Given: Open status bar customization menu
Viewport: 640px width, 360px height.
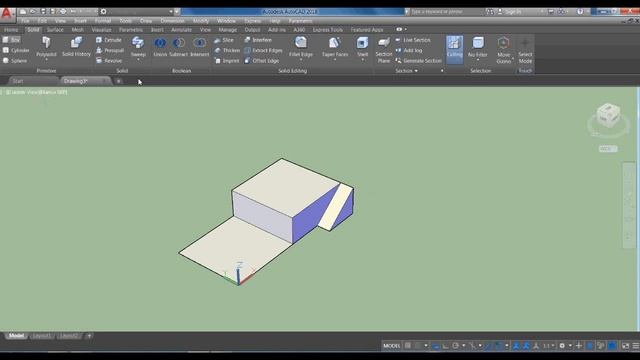Looking at the screenshot, I should click(x=636, y=346).
